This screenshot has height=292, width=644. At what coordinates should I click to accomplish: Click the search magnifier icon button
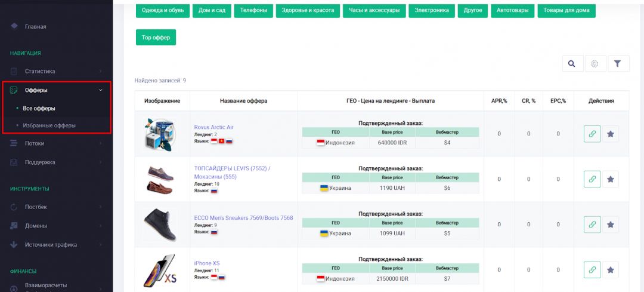572,64
